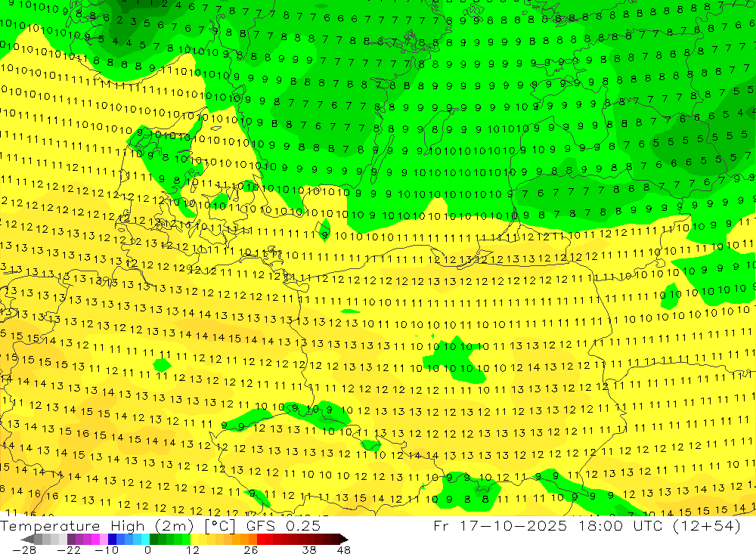Pick the bright red legend swatch above 26
Image resolution: width=756 pixels, height=554 pixels.
(261, 539)
